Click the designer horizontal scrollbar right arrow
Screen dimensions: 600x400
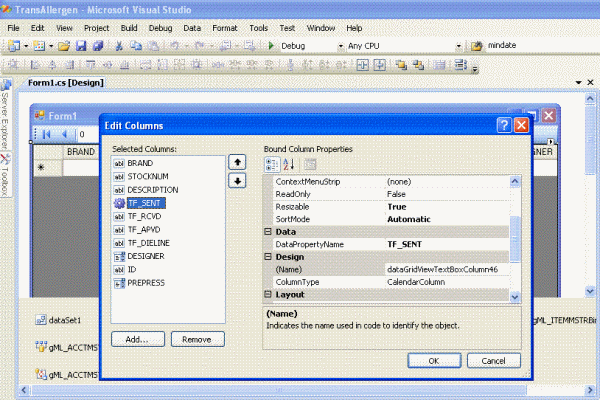pyautogui.click(x=590, y=390)
